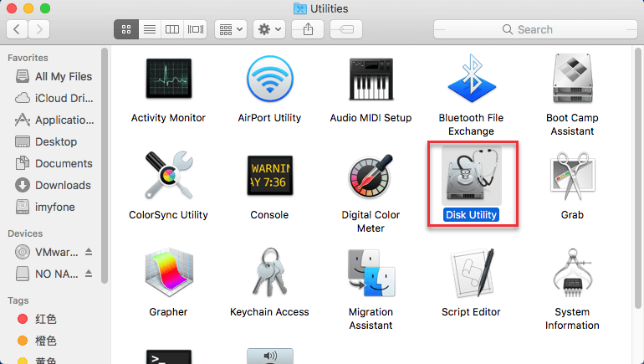Select the Grapher app icon
This screenshot has height=364, width=644.
[168, 273]
